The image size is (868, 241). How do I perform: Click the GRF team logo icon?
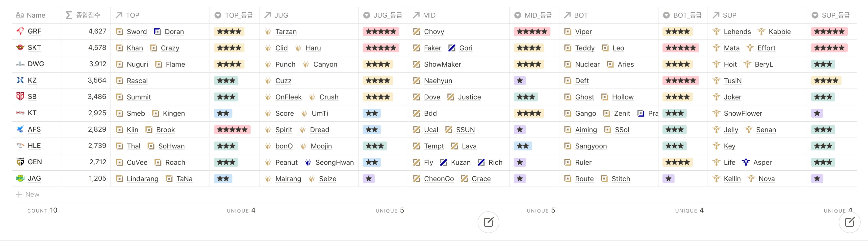pos(20,31)
